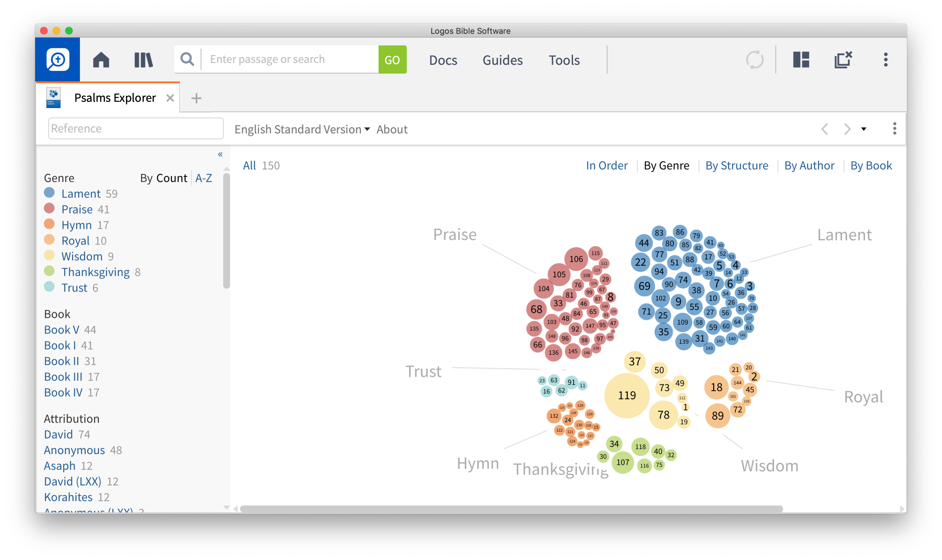Viewport: 942px width, 560px height.
Task: Open the Tools menu
Action: coord(564,60)
